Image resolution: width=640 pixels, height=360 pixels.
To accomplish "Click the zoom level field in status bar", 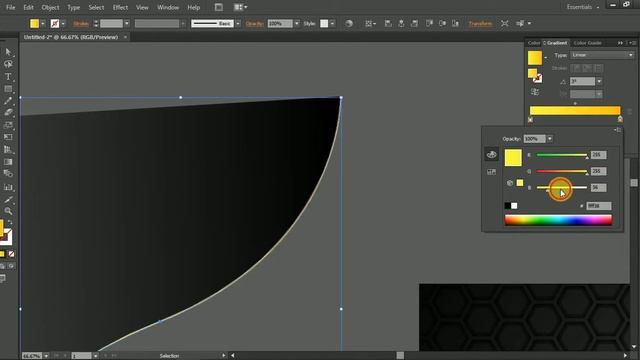I will click(x=32, y=356).
